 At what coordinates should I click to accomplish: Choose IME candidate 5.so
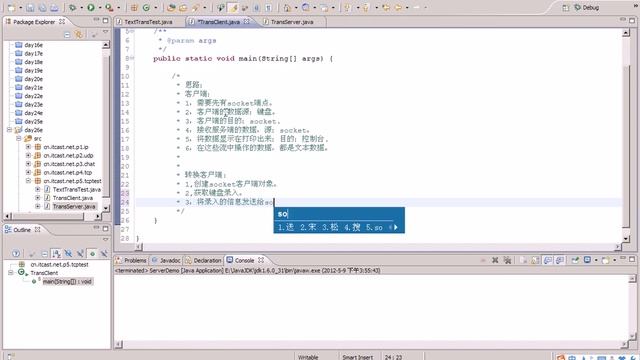pos(374,227)
